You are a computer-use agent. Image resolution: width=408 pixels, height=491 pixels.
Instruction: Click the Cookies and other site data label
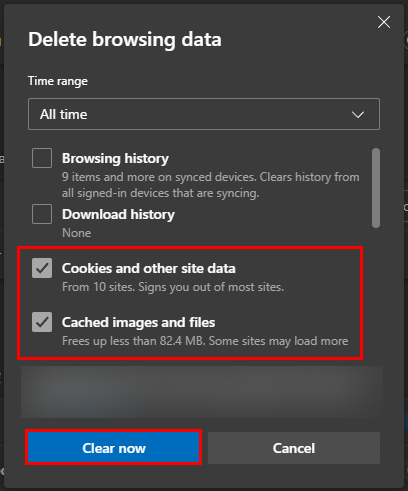149,268
